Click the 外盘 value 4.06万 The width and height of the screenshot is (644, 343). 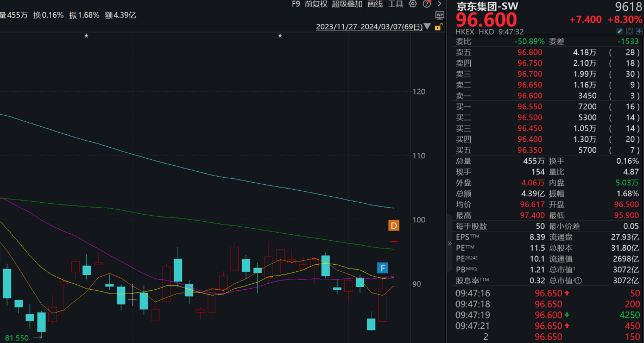tap(533, 183)
